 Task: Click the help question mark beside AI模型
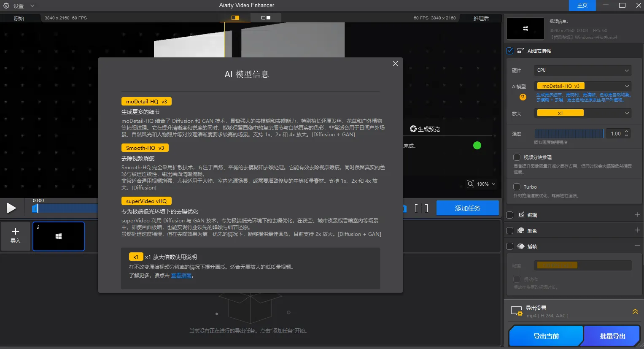coord(523,97)
